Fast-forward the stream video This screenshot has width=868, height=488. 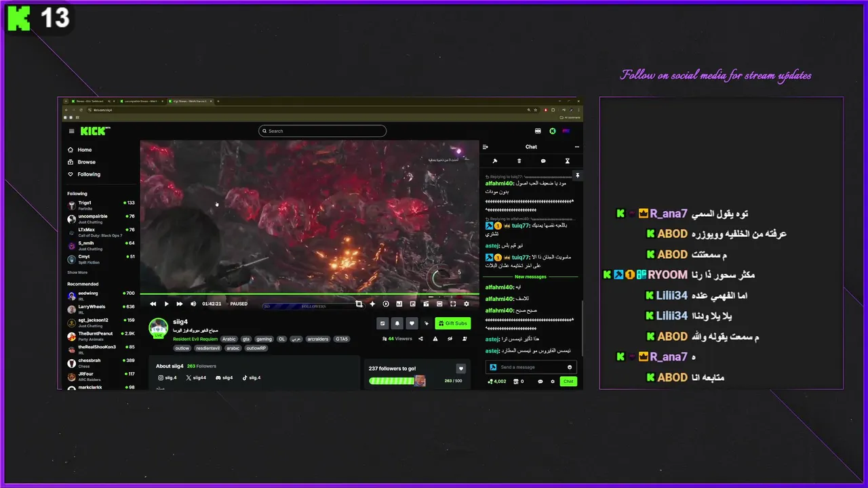coord(179,304)
